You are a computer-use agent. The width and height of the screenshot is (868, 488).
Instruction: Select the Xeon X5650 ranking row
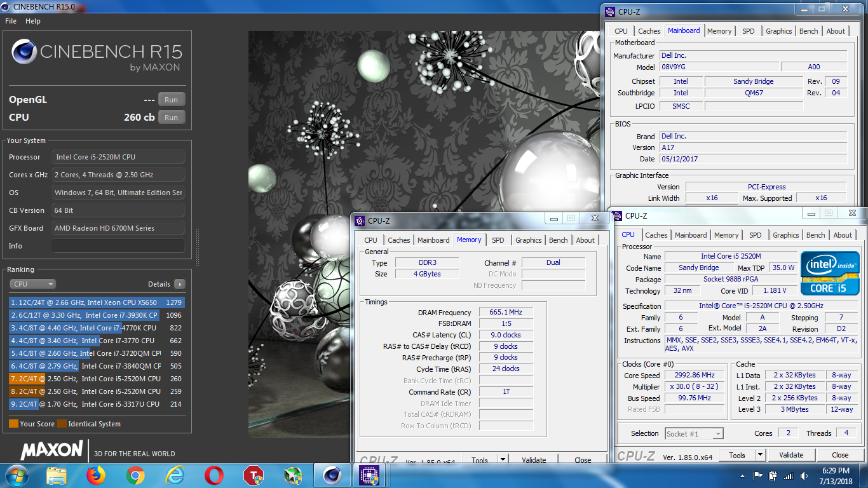point(97,302)
